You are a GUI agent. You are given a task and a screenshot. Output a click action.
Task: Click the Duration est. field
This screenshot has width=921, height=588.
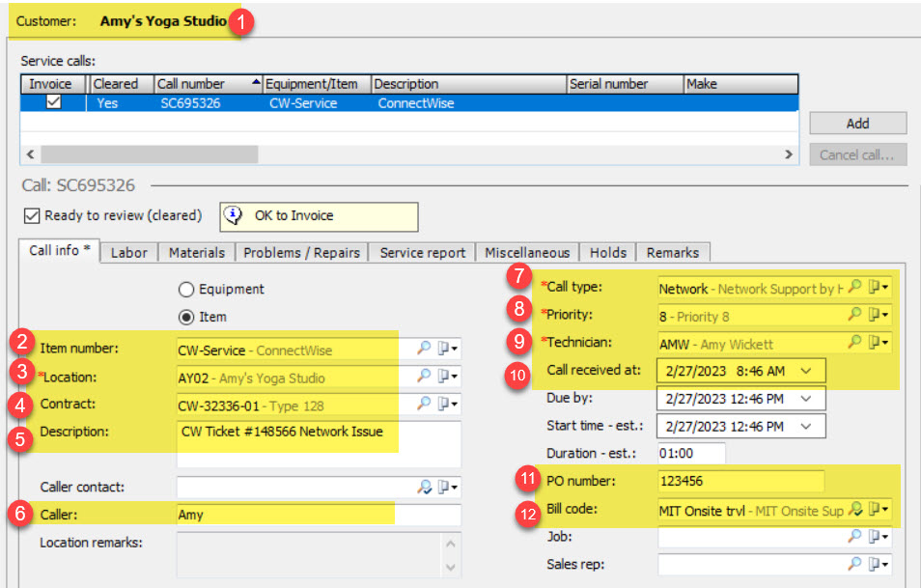coord(691,454)
